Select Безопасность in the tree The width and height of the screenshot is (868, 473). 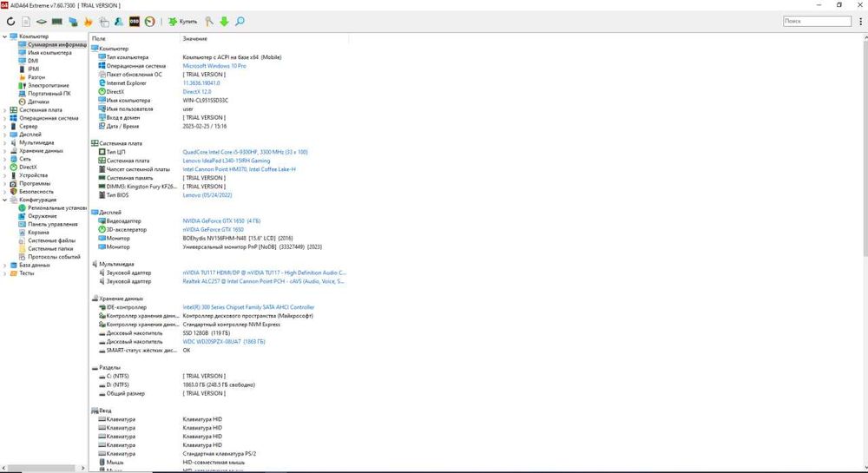pos(36,192)
